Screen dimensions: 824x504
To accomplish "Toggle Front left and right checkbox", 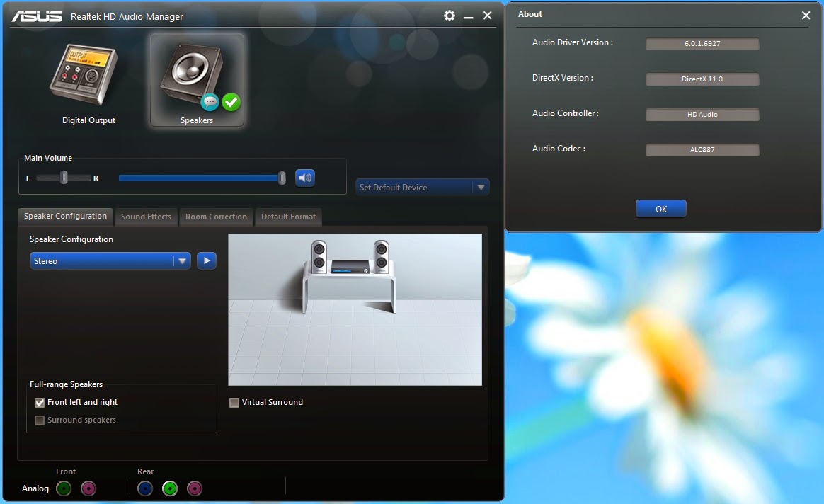I will click(40, 403).
